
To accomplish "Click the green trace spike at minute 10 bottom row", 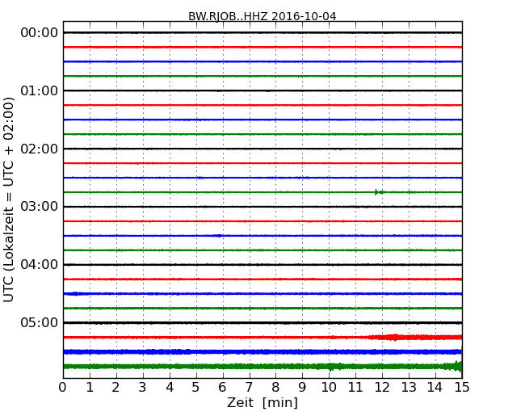I will (x=331, y=367).
